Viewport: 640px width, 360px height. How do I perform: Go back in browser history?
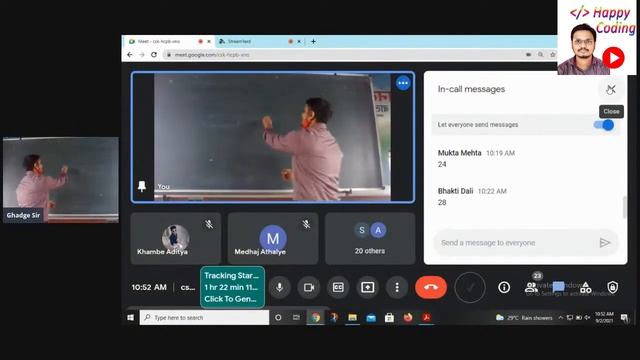coord(130,54)
